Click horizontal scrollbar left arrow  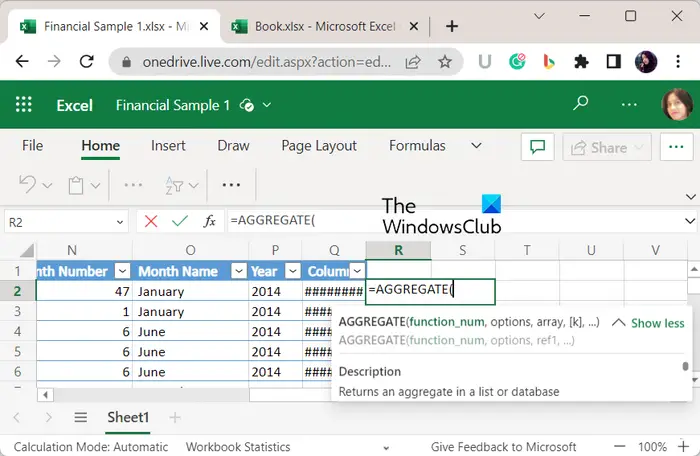coord(45,394)
